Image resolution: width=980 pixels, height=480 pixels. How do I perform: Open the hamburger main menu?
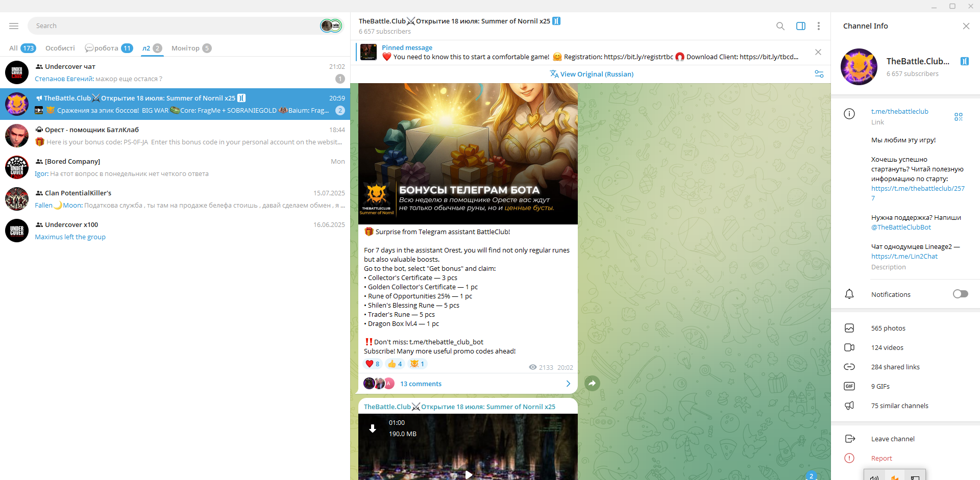click(14, 26)
